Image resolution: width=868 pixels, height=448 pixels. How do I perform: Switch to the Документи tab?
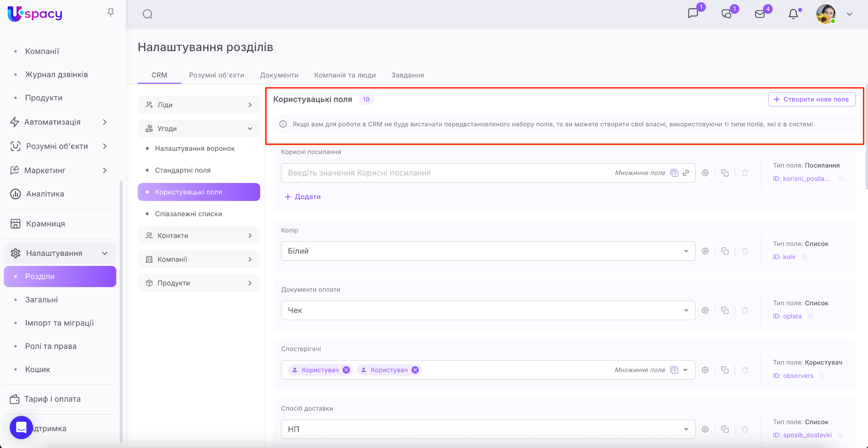click(x=279, y=75)
